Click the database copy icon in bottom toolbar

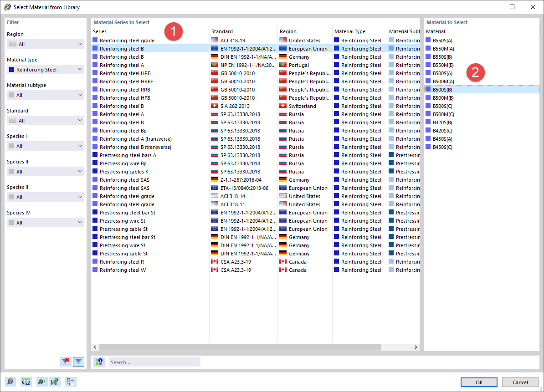coord(71,382)
